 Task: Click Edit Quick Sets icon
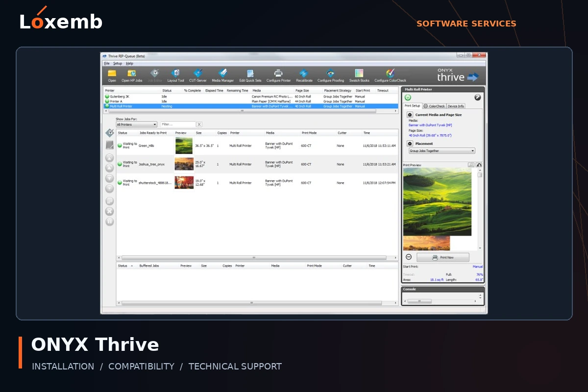click(x=250, y=73)
